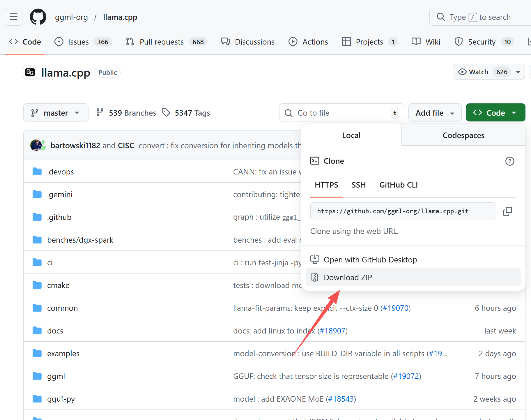531x420 pixels.
Task: Choose Download ZIP
Action: pyautogui.click(x=413, y=277)
